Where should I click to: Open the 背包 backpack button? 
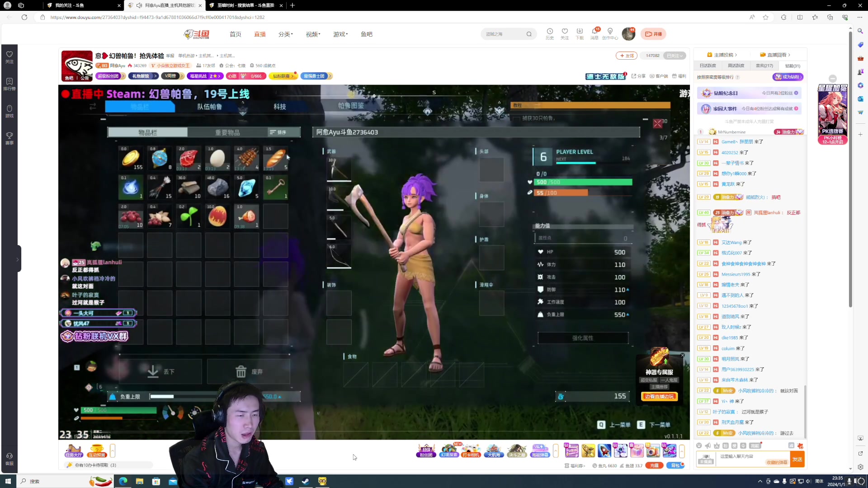[675, 465]
